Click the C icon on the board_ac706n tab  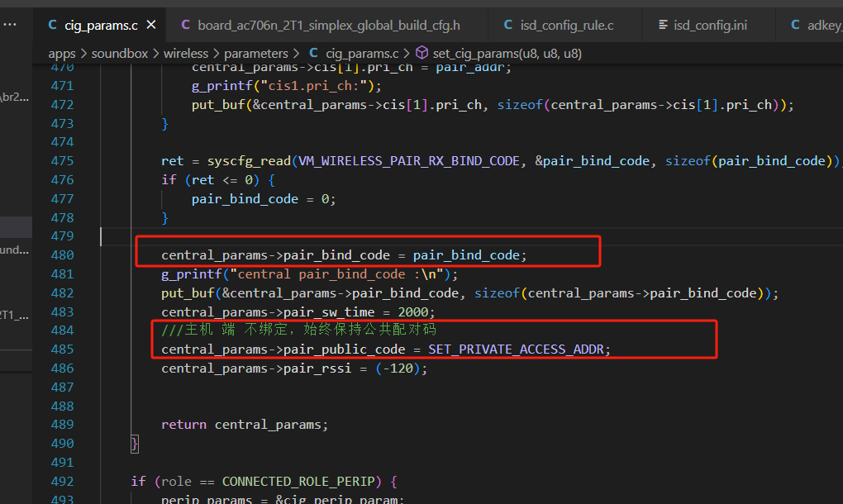(x=185, y=25)
